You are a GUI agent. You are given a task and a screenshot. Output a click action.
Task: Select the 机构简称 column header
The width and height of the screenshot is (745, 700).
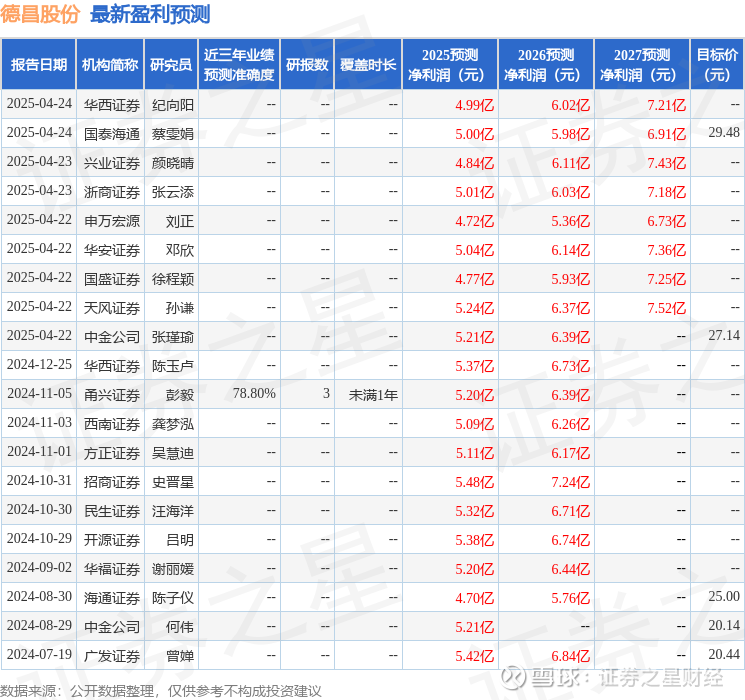(x=110, y=64)
